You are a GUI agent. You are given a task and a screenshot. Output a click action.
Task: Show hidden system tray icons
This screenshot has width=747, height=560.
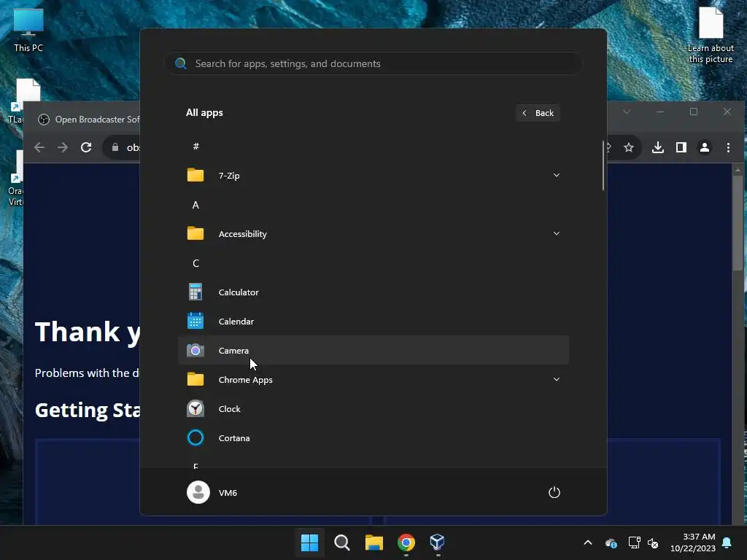click(588, 542)
